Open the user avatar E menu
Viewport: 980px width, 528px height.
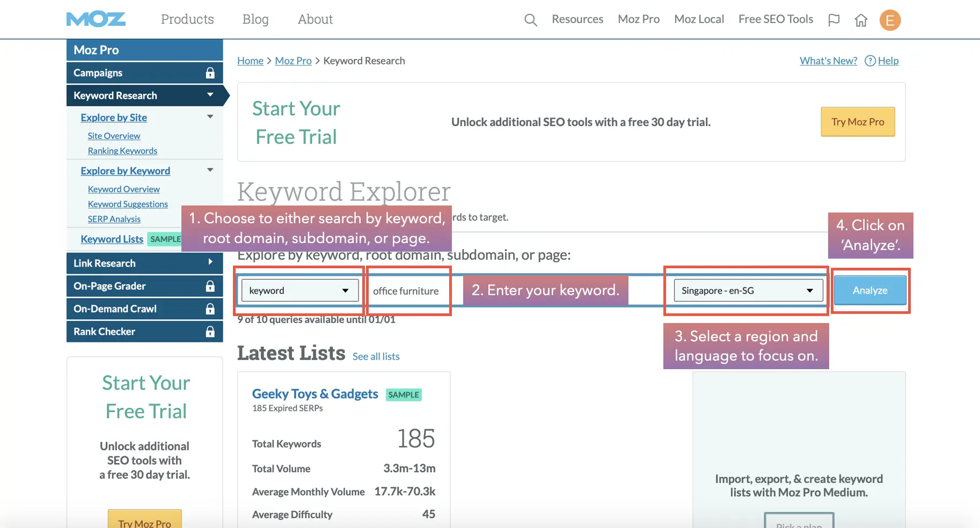pyautogui.click(x=890, y=20)
